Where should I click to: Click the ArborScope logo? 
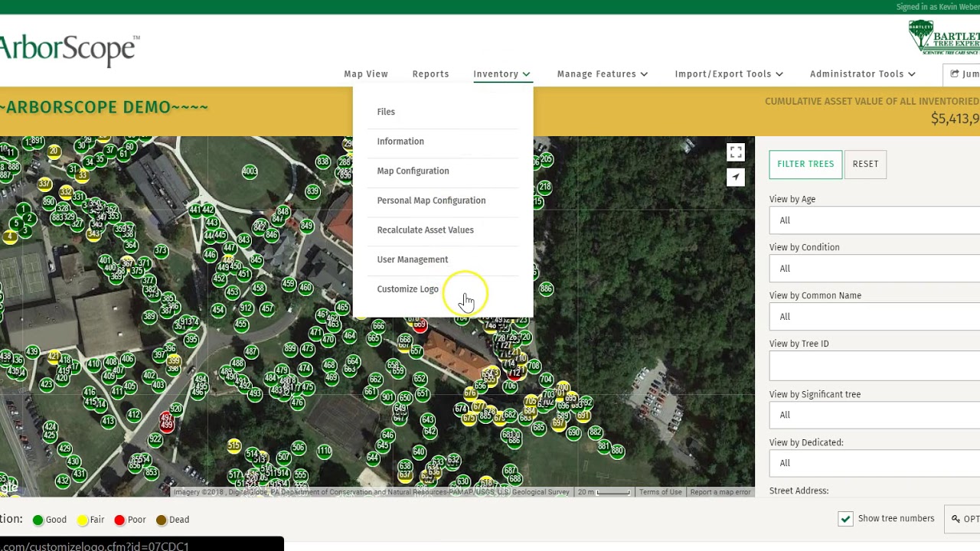(69, 51)
